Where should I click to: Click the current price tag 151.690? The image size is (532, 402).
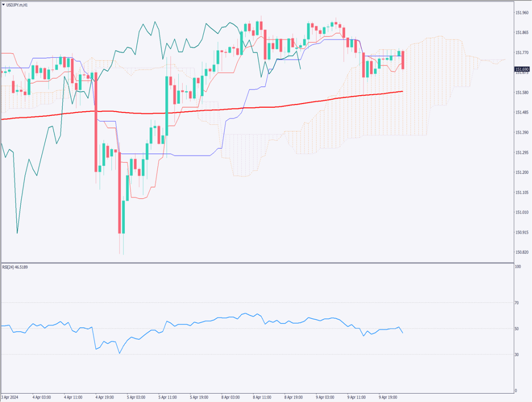pyautogui.click(x=521, y=69)
